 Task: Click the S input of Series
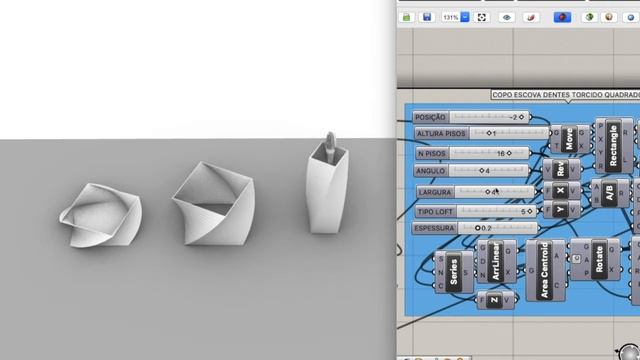tap(440, 260)
